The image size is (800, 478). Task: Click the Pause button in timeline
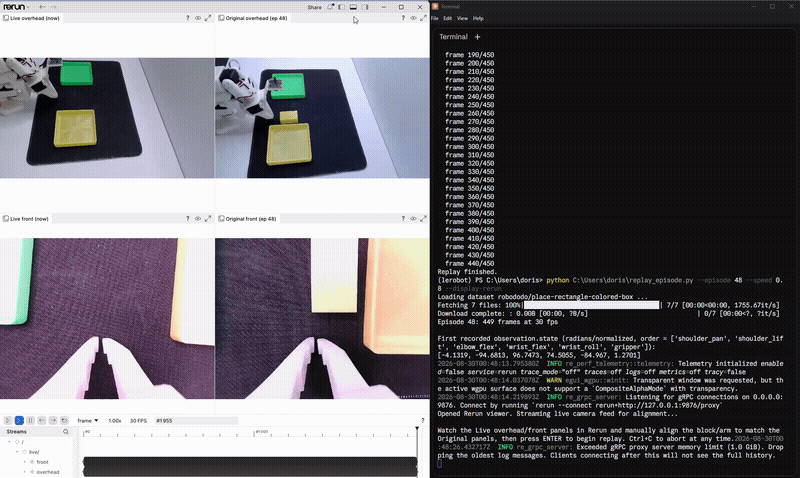point(30,420)
